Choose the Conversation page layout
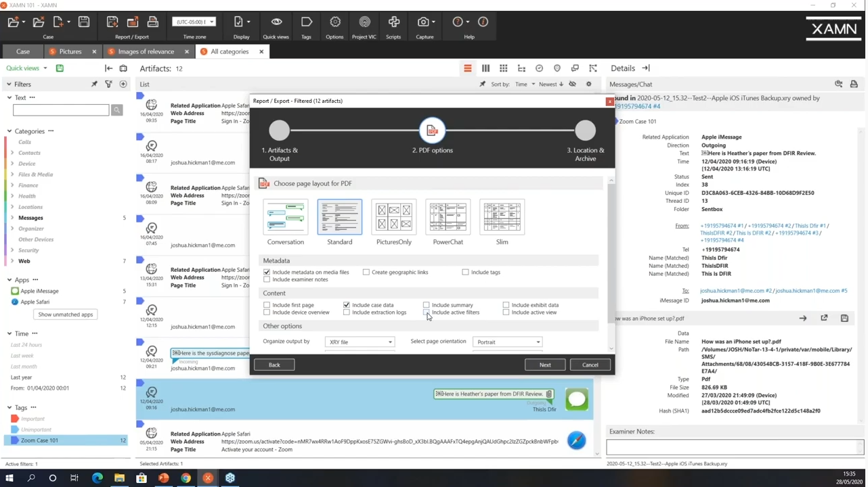The height and width of the screenshot is (487, 868). click(x=286, y=217)
